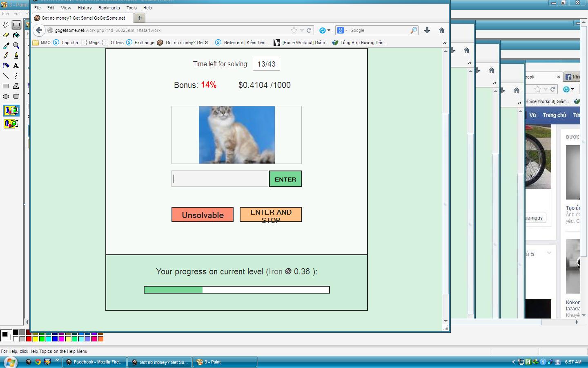Viewport: 588px width, 368px height.
Task: Mark captcha as Unsolvable
Action: tap(203, 215)
